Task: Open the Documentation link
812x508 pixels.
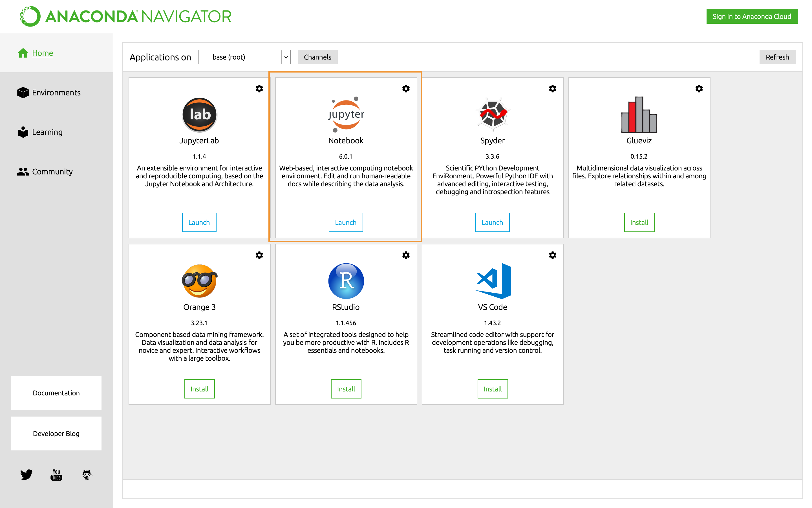Action: click(x=56, y=393)
